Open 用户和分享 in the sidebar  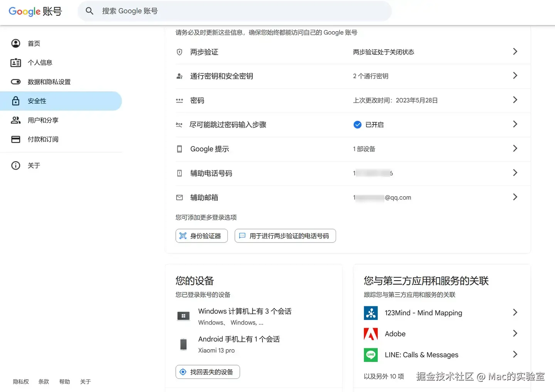(61, 120)
